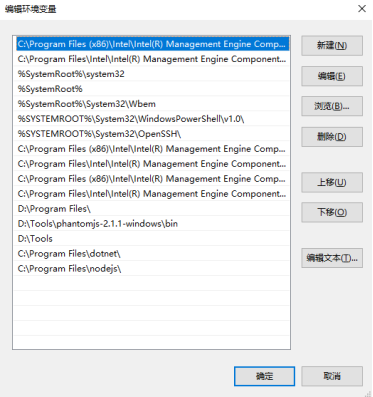Click the 编辑(E) button
Viewport: 373px width, 397px height.
click(x=332, y=76)
